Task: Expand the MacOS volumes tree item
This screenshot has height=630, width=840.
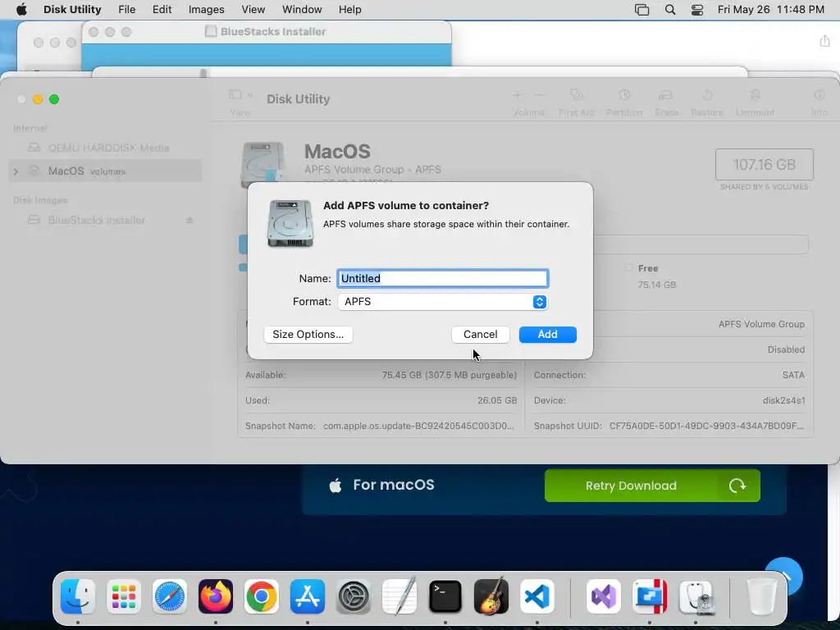Action: click(16, 171)
